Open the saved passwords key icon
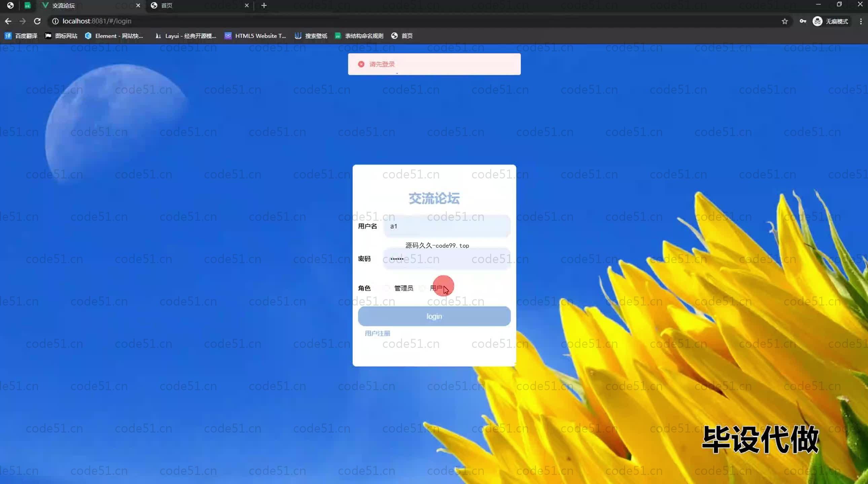Screen dimensions: 868x484 click(803, 21)
